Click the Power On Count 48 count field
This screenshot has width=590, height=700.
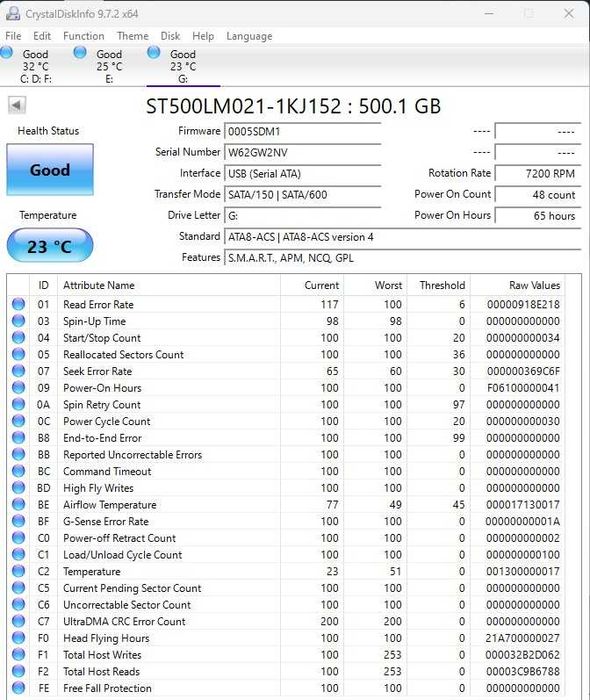point(538,195)
